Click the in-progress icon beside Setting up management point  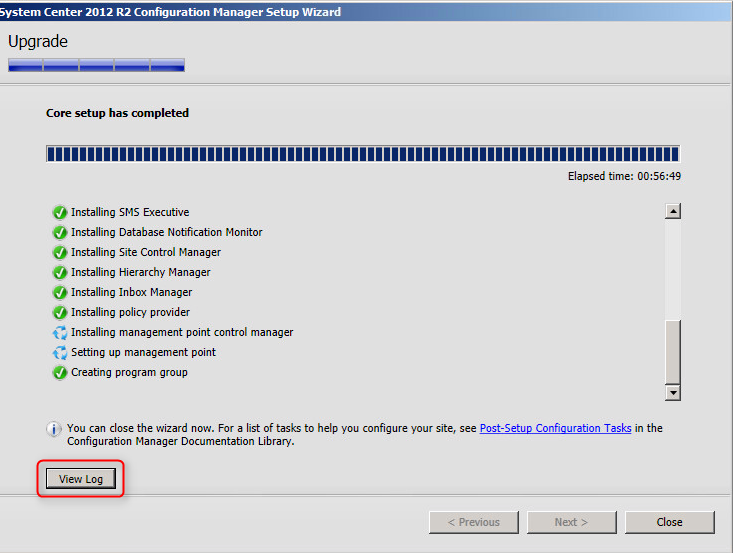point(60,352)
